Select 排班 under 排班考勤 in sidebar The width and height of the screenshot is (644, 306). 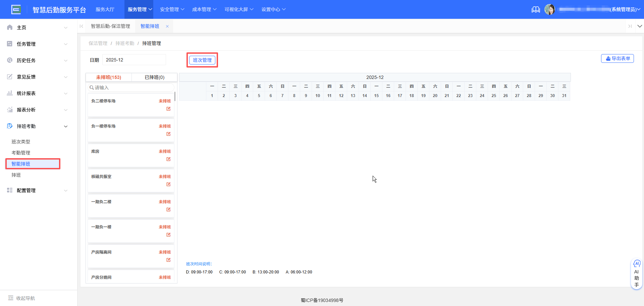pyautogui.click(x=16, y=175)
